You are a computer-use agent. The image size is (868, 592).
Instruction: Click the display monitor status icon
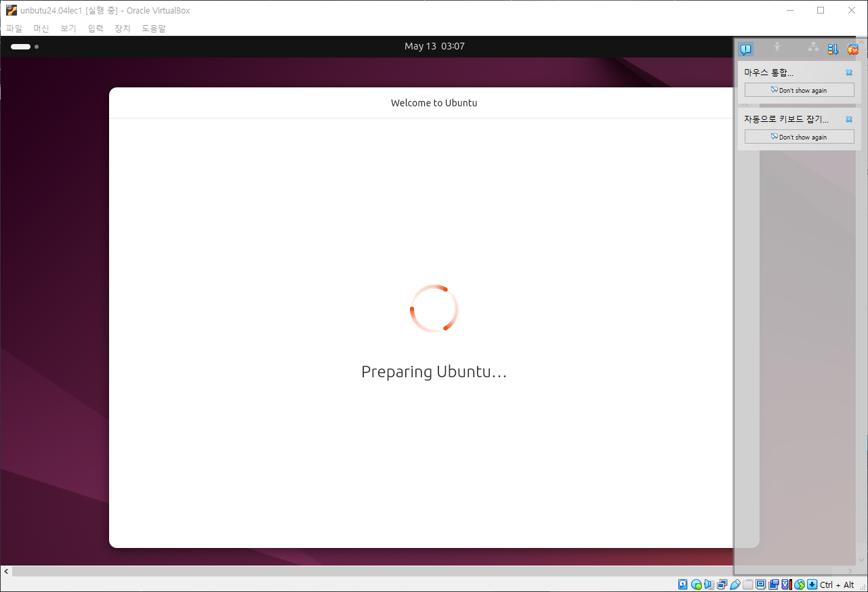(x=760, y=584)
